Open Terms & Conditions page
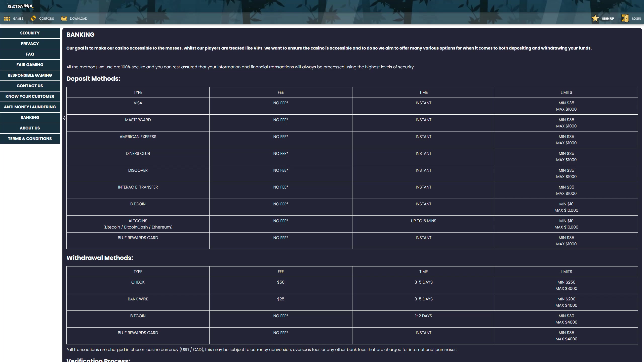Image resolution: width=644 pixels, height=362 pixels. coord(30,139)
